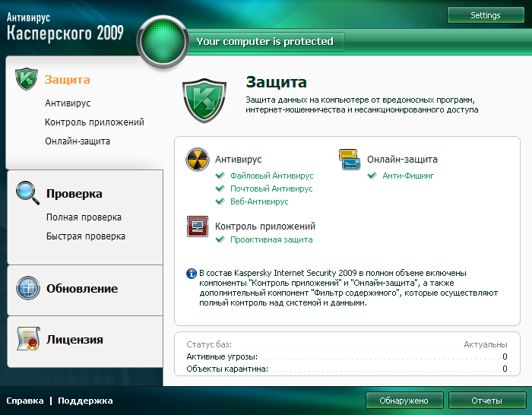Toggle checkmark beside Проактивная защита
The image size is (532, 415).
(220, 239)
